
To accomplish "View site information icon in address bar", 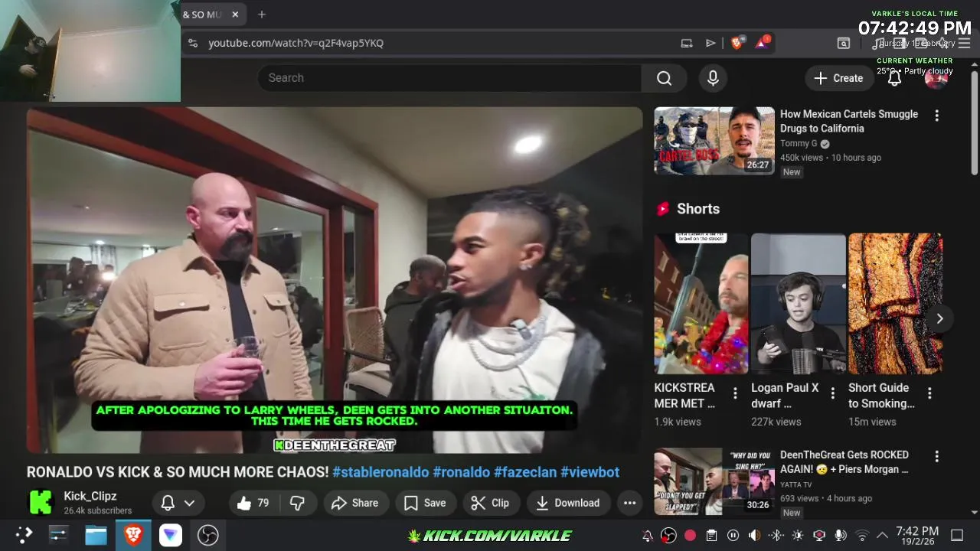I will (x=193, y=43).
